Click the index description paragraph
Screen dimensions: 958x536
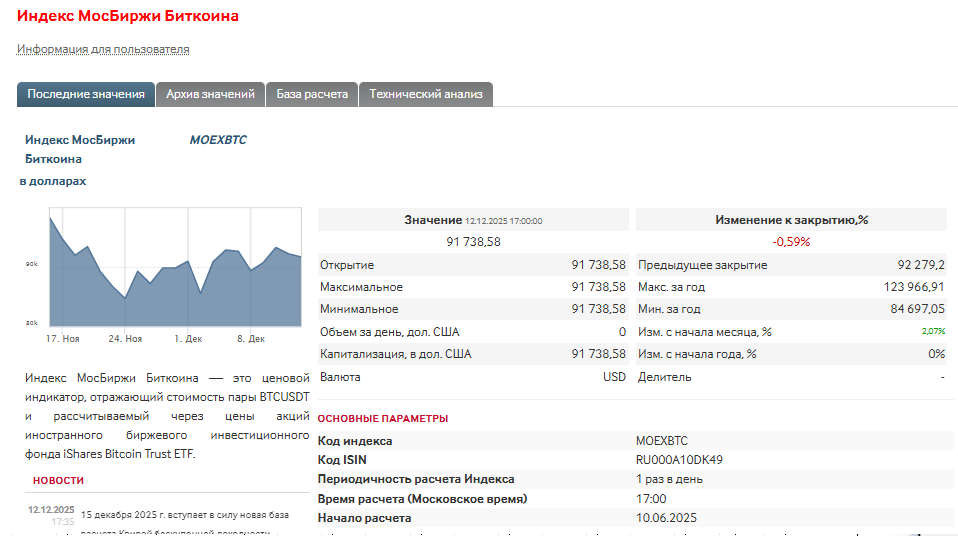pyautogui.click(x=167, y=416)
